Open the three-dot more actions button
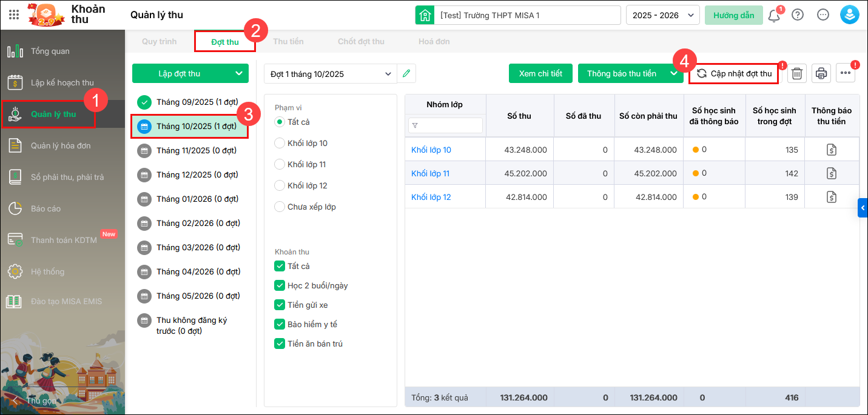 tap(846, 73)
